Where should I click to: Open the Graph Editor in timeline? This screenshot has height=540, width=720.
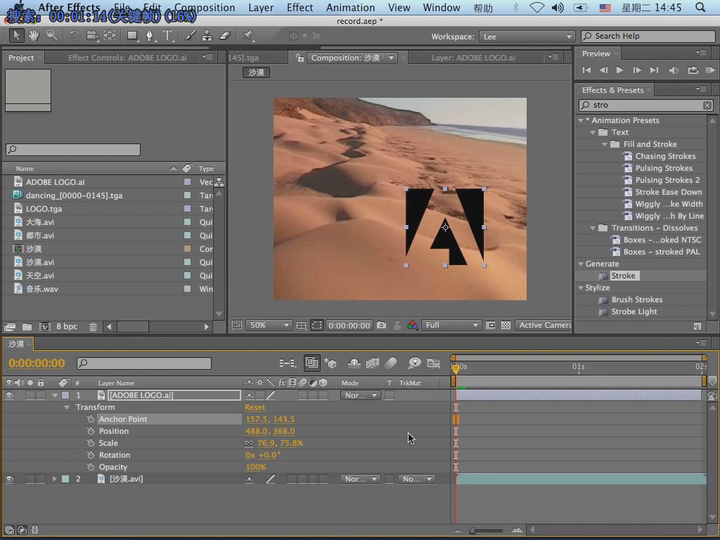pyautogui.click(x=433, y=363)
